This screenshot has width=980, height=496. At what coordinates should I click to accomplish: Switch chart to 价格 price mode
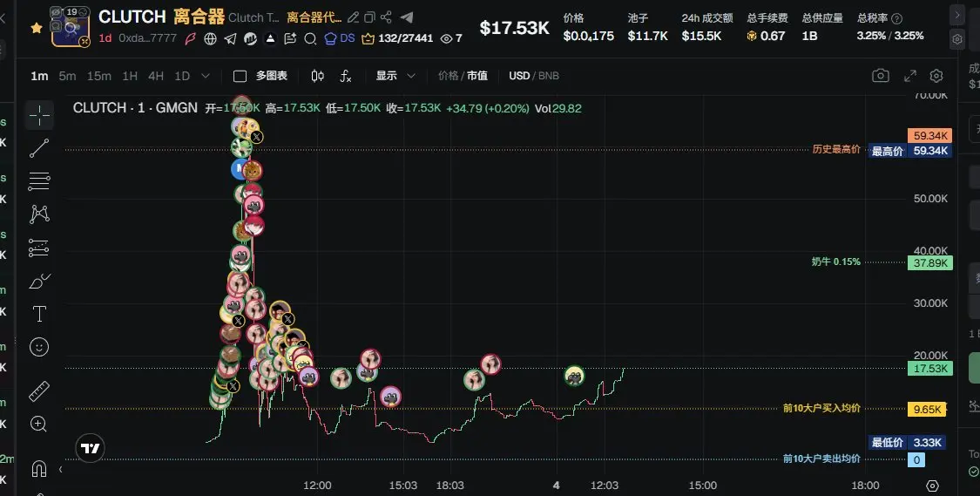click(448, 76)
